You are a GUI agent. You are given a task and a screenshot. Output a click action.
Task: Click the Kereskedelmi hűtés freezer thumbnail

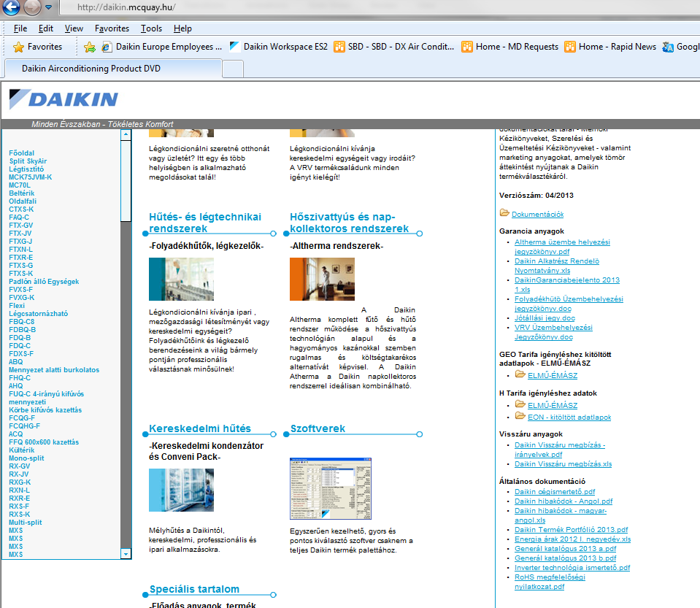click(x=181, y=490)
